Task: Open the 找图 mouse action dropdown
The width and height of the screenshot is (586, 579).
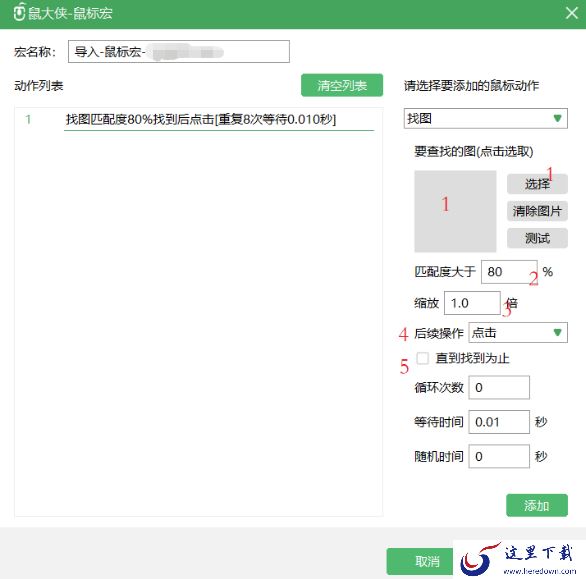Action: (x=485, y=118)
